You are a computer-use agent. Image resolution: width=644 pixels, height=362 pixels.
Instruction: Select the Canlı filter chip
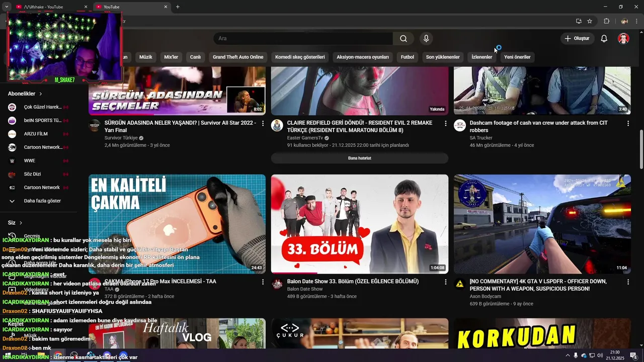pos(195,57)
